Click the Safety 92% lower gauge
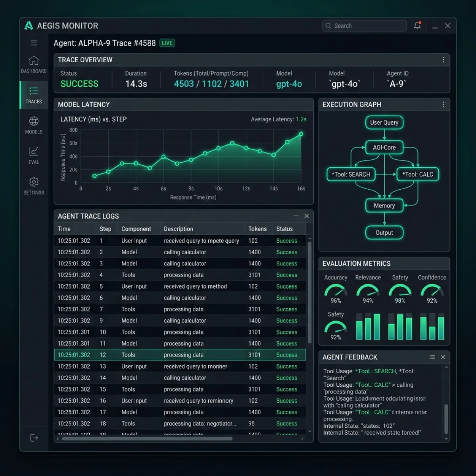476x476 pixels. coord(336,326)
